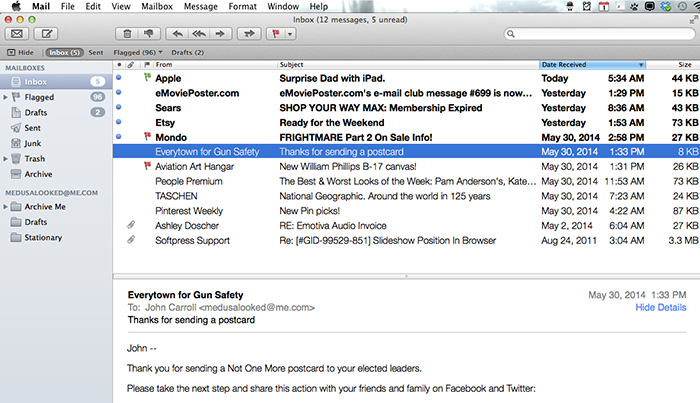Delete the selected message with the trash icon

coord(127,33)
